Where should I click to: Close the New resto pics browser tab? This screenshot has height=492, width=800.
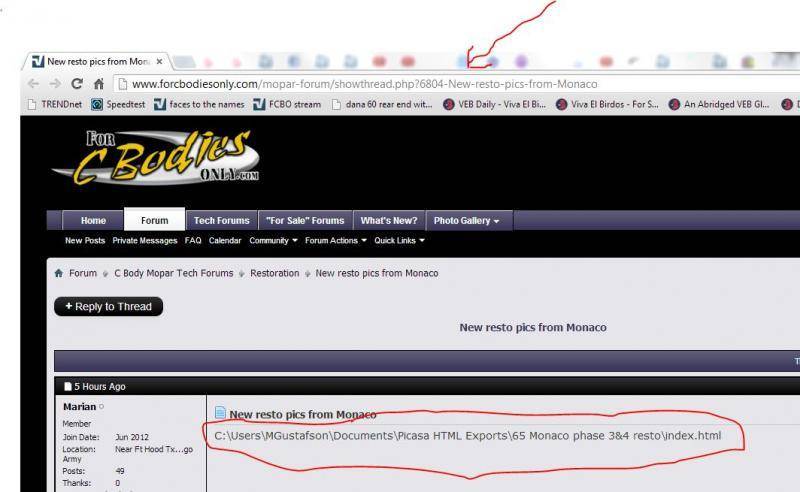point(159,62)
